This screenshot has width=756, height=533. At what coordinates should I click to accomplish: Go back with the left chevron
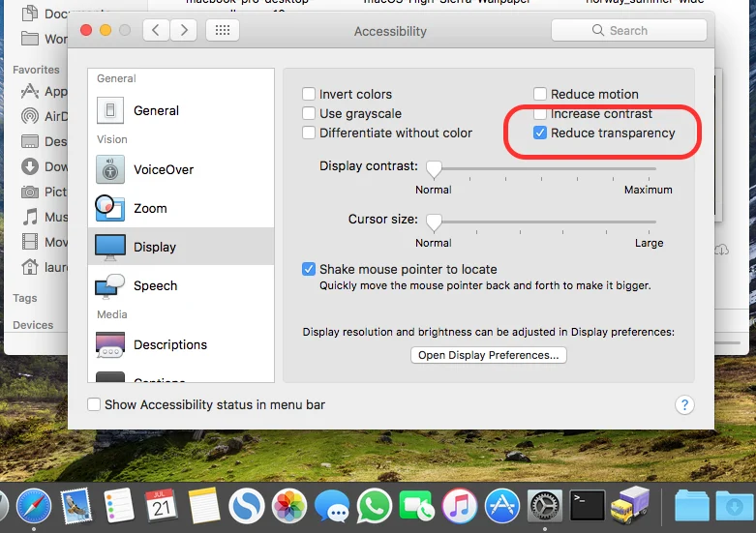point(156,30)
